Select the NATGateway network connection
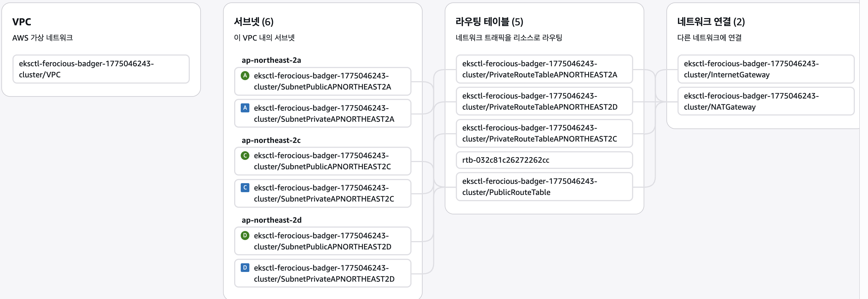 click(766, 101)
